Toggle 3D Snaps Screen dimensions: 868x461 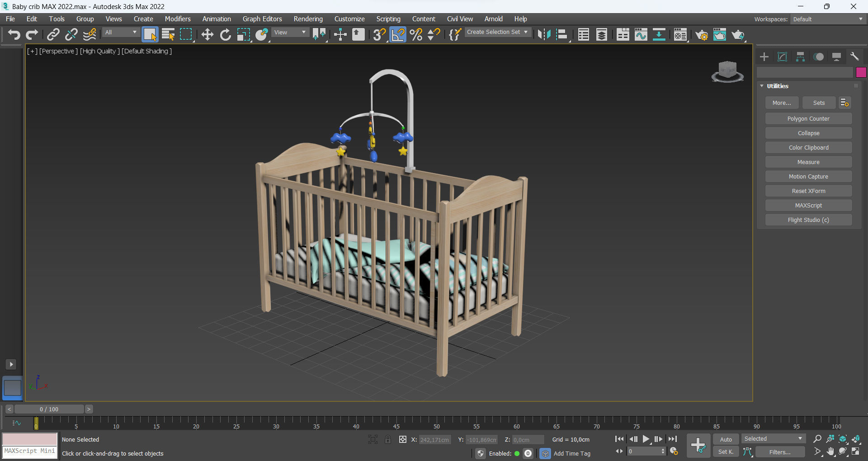pos(380,35)
